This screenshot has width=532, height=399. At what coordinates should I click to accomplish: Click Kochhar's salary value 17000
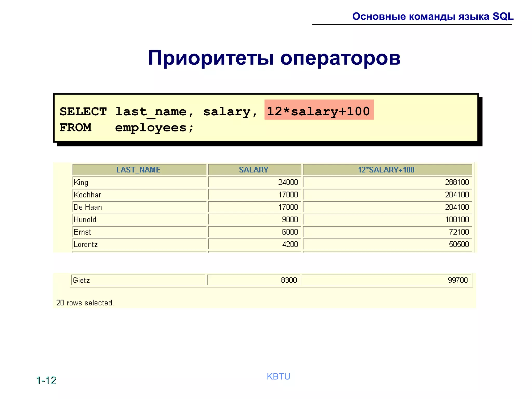(x=288, y=195)
